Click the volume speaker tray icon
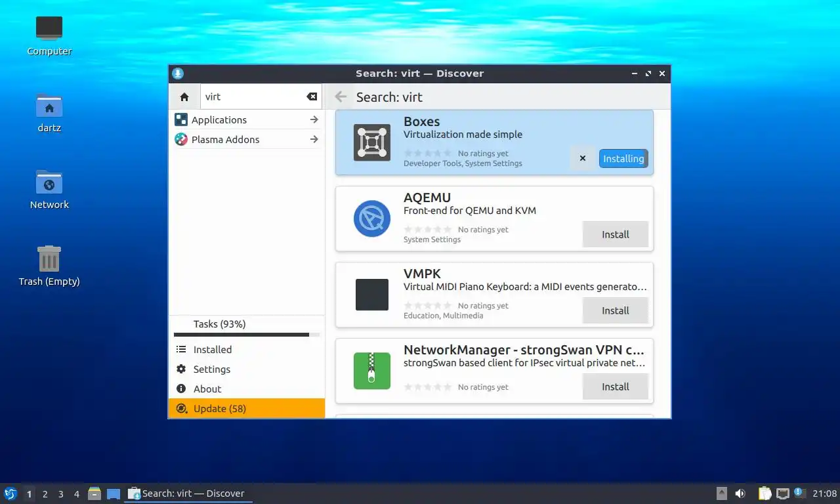Image resolution: width=840 pixels, height=504 pixels. [x=740, y=493]
